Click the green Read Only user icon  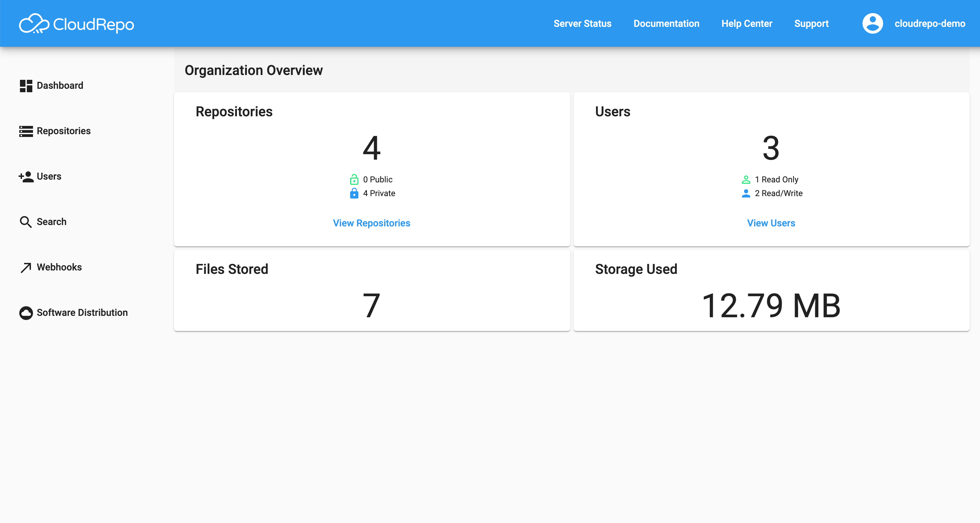point(745,179)
